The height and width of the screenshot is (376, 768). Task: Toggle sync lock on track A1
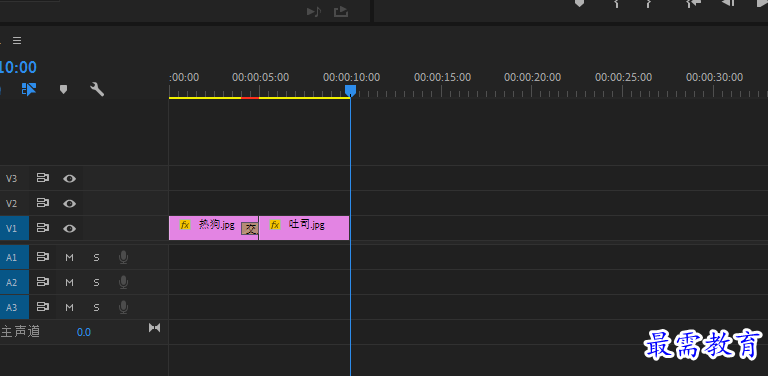click(43, 257)
